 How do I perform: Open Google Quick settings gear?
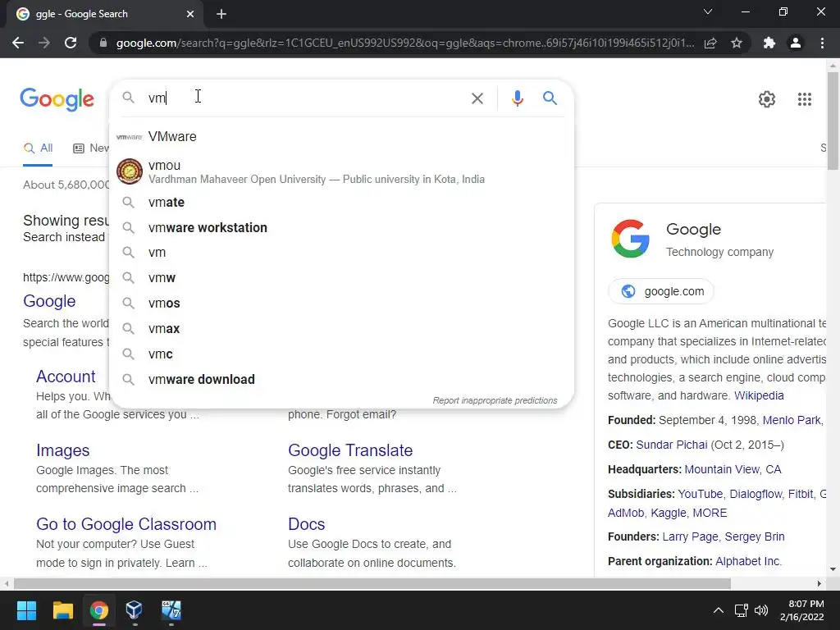click(767, 99)
